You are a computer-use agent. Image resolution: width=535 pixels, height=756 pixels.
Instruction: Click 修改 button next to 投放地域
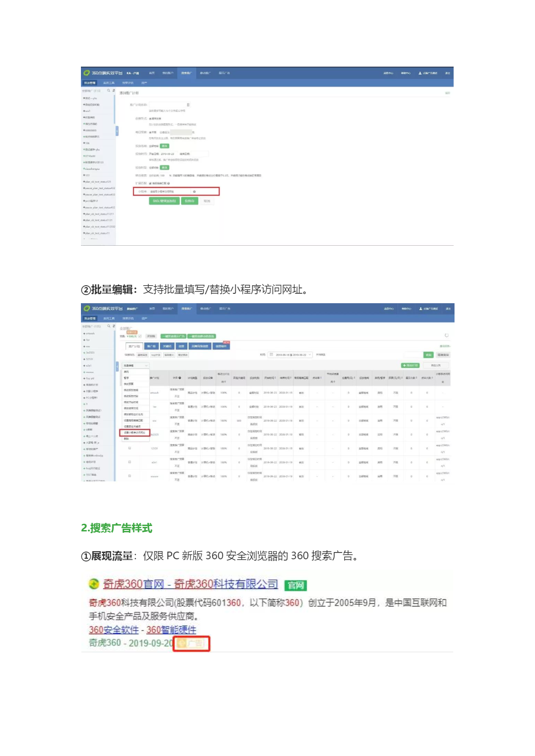click(165, 146)
